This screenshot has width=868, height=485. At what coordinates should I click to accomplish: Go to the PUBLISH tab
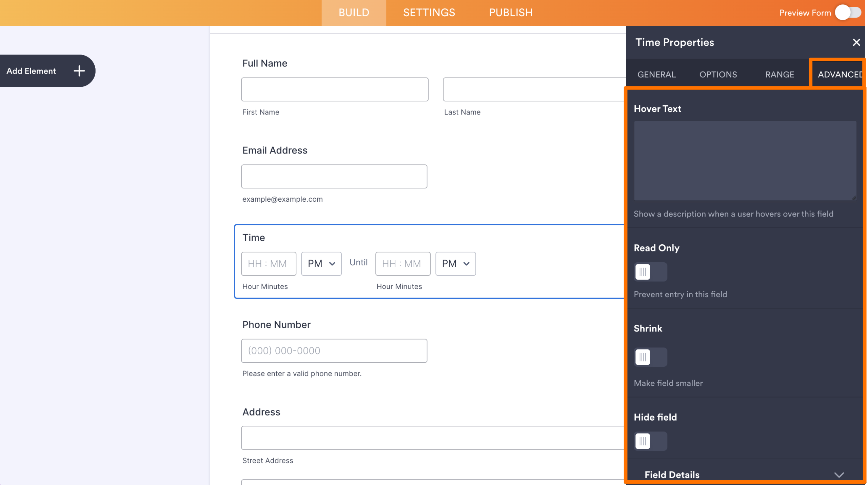[511, 13]
